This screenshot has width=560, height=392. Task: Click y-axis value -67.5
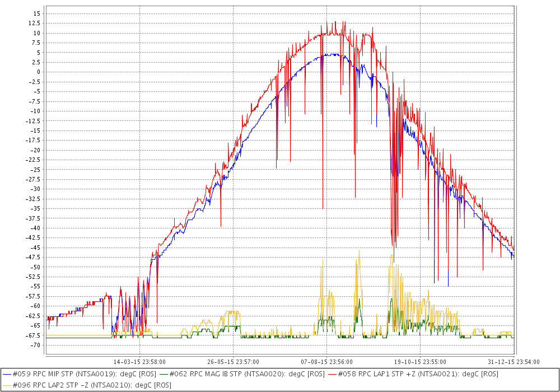[x=33, y=335]
